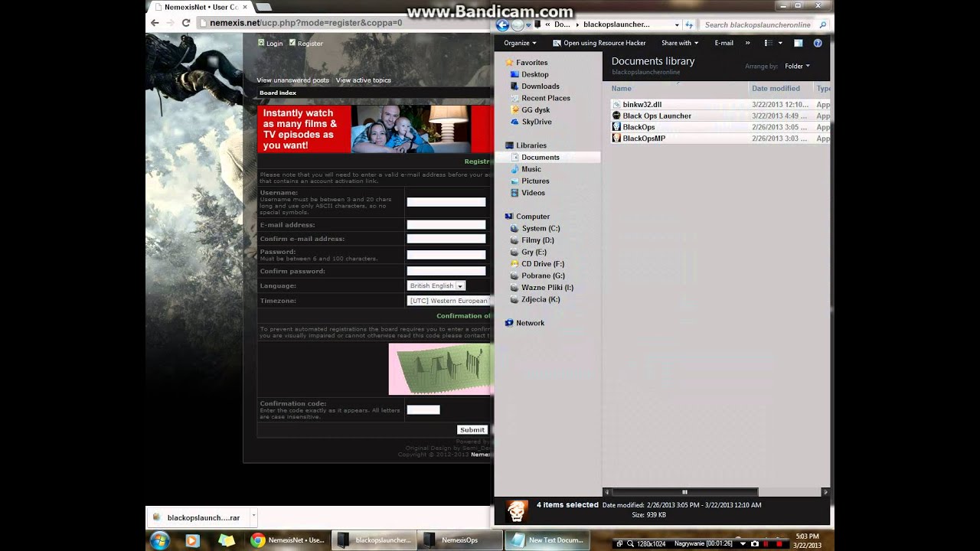Click the CD Drive (F:) icon
The height and width of the screenshot is (551, 980).
click(514, 264)
